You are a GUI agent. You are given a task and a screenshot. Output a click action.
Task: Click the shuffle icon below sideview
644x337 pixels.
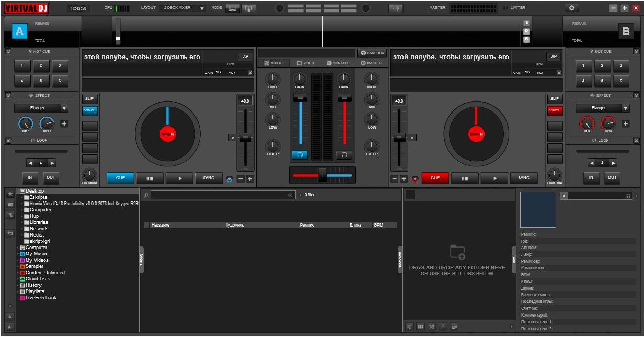pyautogui.click(x=432, y=327)
